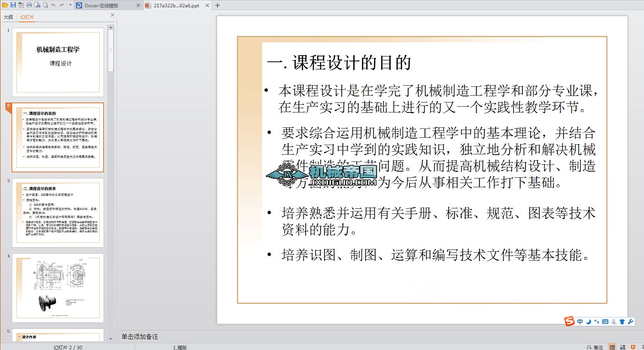644x350 pixels.
Task: Click the Sogou input method S logo
Action: click(569, 321)
